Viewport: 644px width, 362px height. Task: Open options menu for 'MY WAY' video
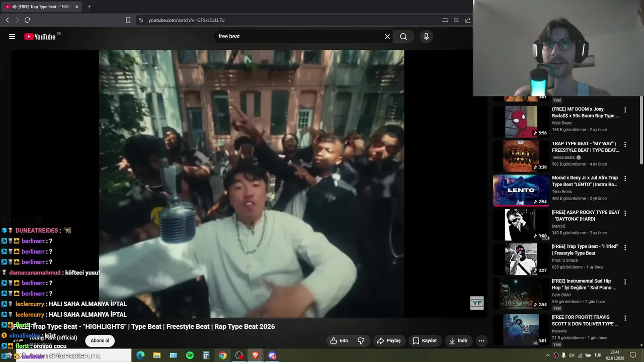click(625, 144)
